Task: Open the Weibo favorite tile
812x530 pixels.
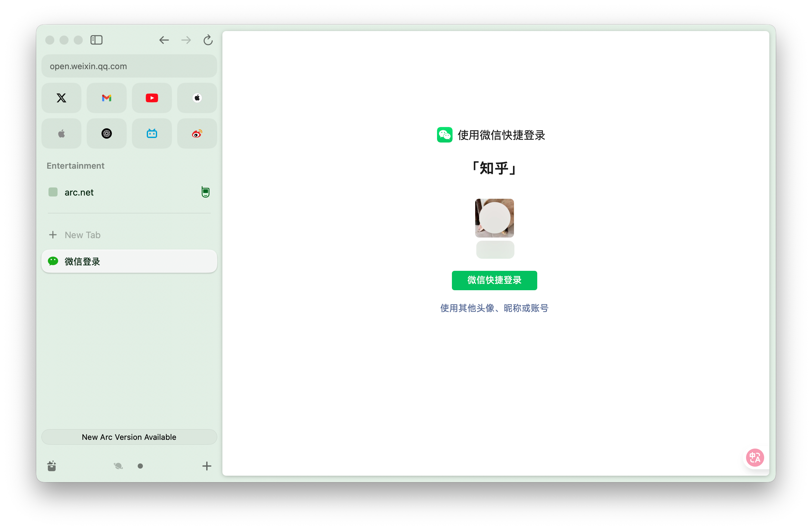Action: click(x=197, y=133)
